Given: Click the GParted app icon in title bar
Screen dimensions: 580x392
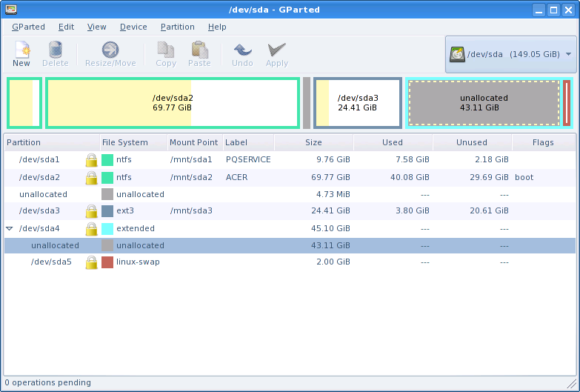Looking at the screenshot, I should coord(11,10).
